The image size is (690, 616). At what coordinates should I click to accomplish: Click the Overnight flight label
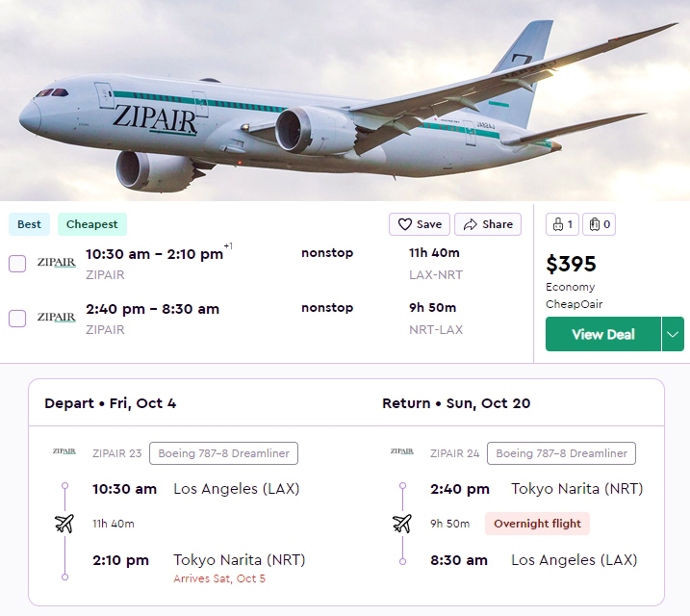click(x=537, y=524)
